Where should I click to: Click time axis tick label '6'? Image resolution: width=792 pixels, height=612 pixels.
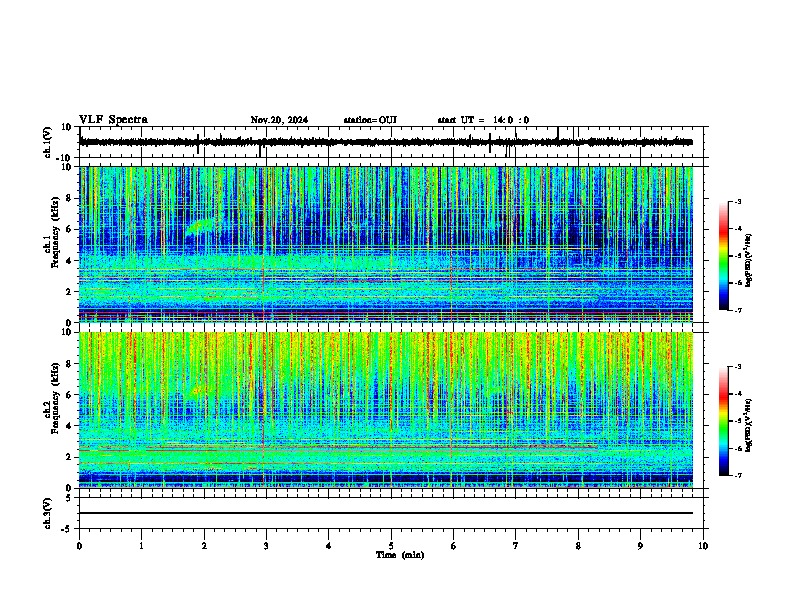click(454, 546)
